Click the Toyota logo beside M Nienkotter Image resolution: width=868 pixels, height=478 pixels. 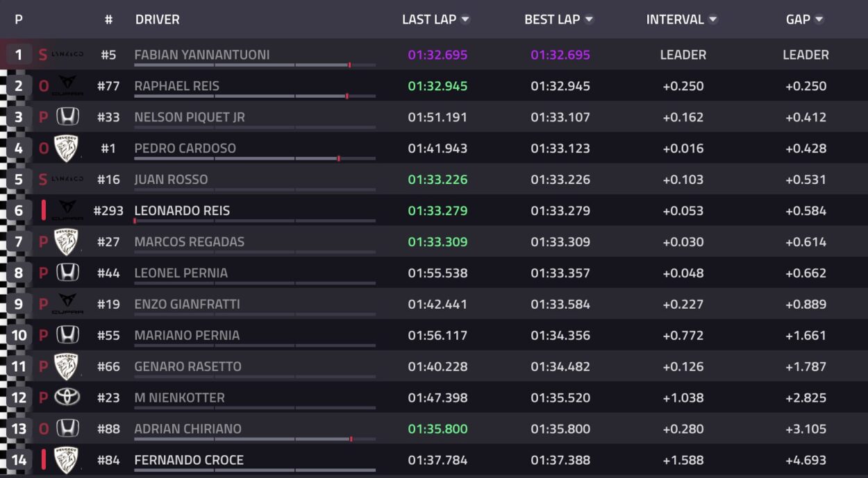coord(67,398)
